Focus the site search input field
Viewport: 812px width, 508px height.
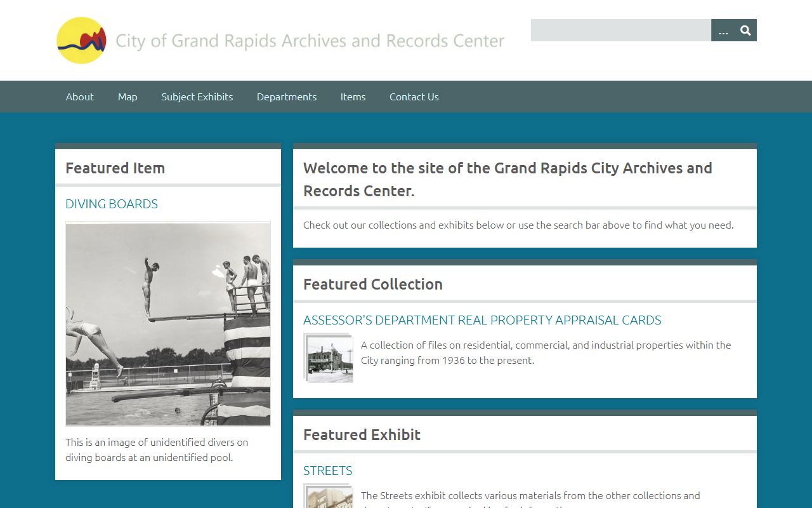tap(621, 30)
